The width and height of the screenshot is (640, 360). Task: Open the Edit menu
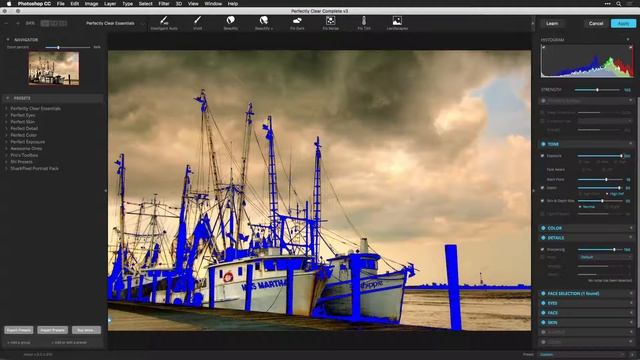pos(75,4)
